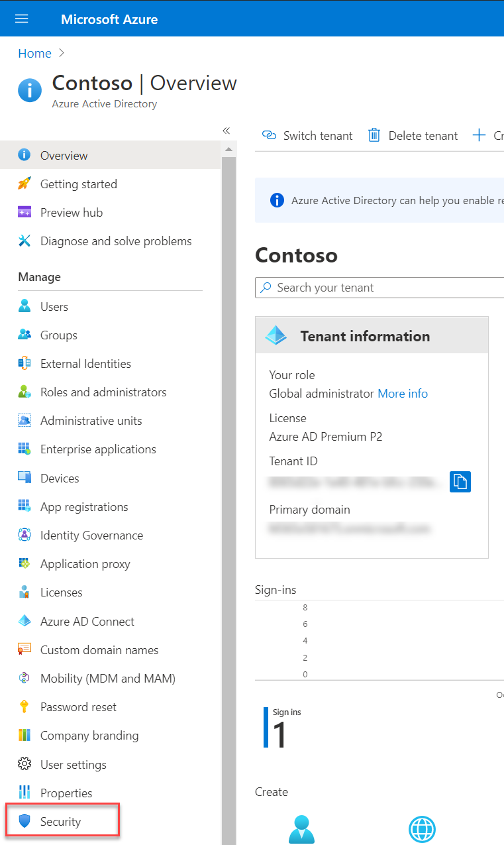Click the Diagnose and solve problems wrench icon
This screenshot has height=845, width=504.
tap(25, 241)
